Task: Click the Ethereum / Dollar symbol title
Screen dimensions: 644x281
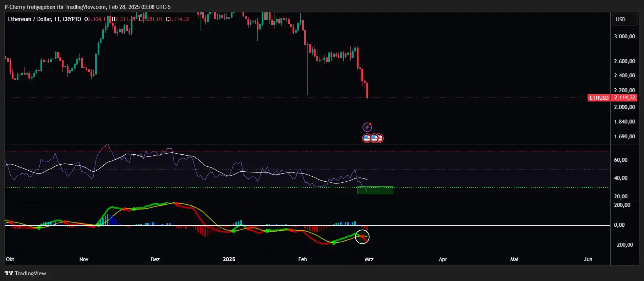Action: [30, 19]
